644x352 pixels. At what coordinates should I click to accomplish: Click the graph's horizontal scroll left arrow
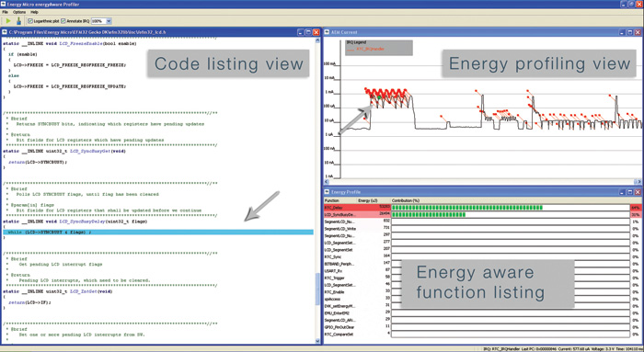pyautogui.click(x=327, y=181)
